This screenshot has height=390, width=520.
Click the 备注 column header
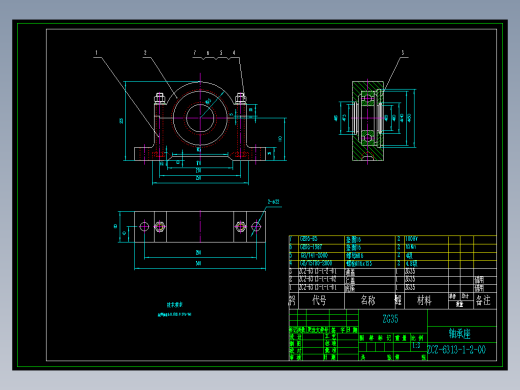coord(483,301)
